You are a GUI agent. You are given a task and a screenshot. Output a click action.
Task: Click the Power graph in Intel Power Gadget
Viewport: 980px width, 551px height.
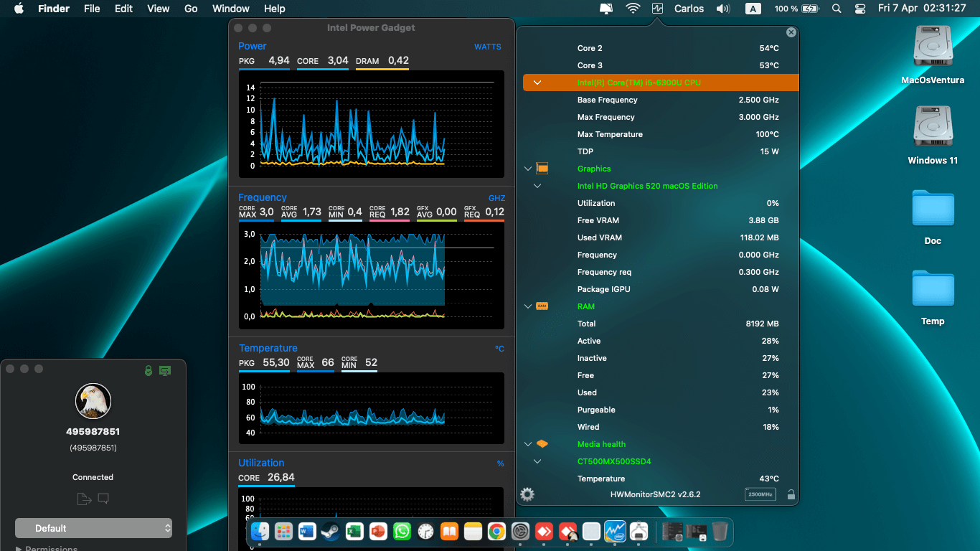[372, 124]
